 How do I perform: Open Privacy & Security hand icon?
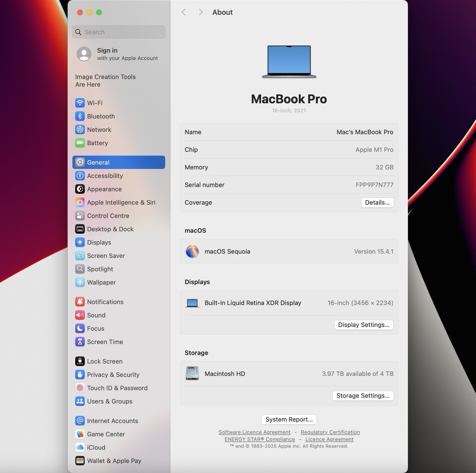[x=80, y=375]
